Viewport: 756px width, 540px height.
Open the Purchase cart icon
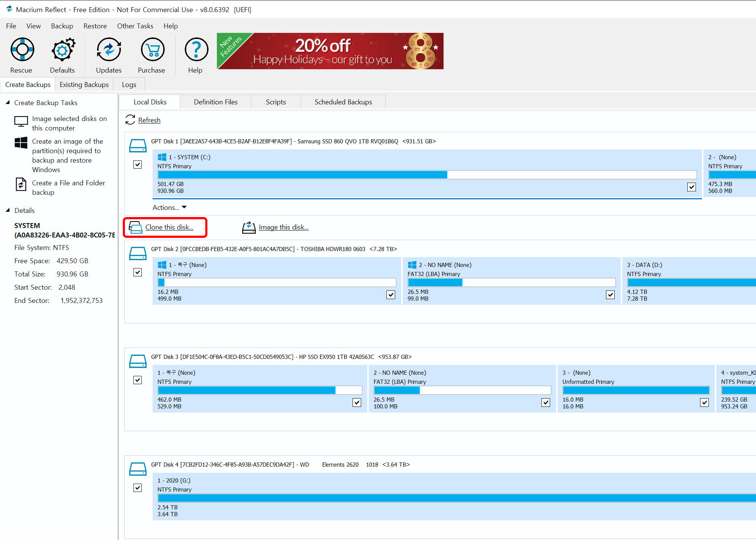(x=152, y=50)
